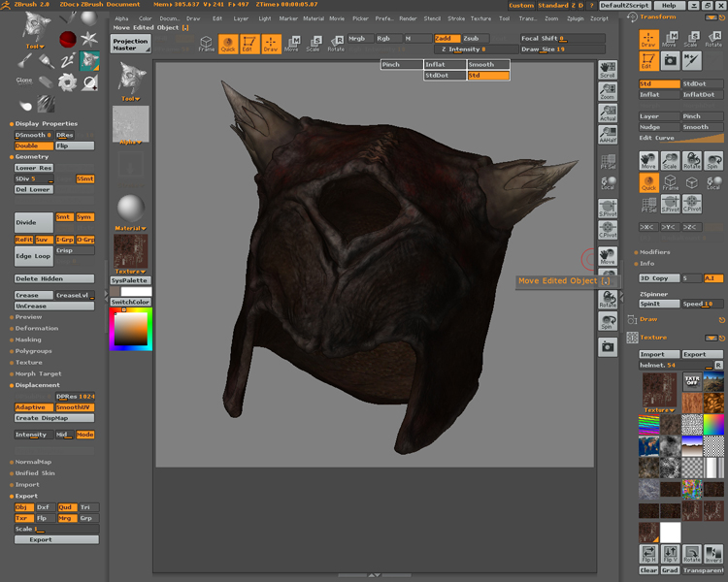This screenshot has height=582, width=728.
Task: Click the Txtr Off texture icon
Action: tap(692, 380)
